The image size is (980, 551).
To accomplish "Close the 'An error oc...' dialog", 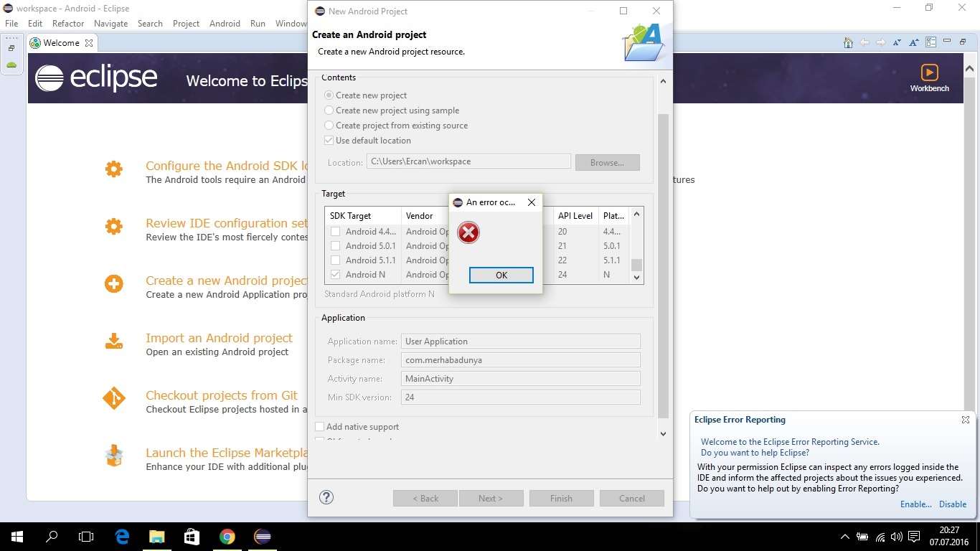I will (x=532, y=202).
